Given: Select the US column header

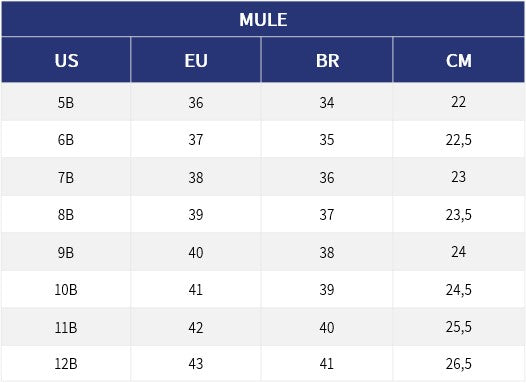Looking at the screenshot, I should coord(66,61).
